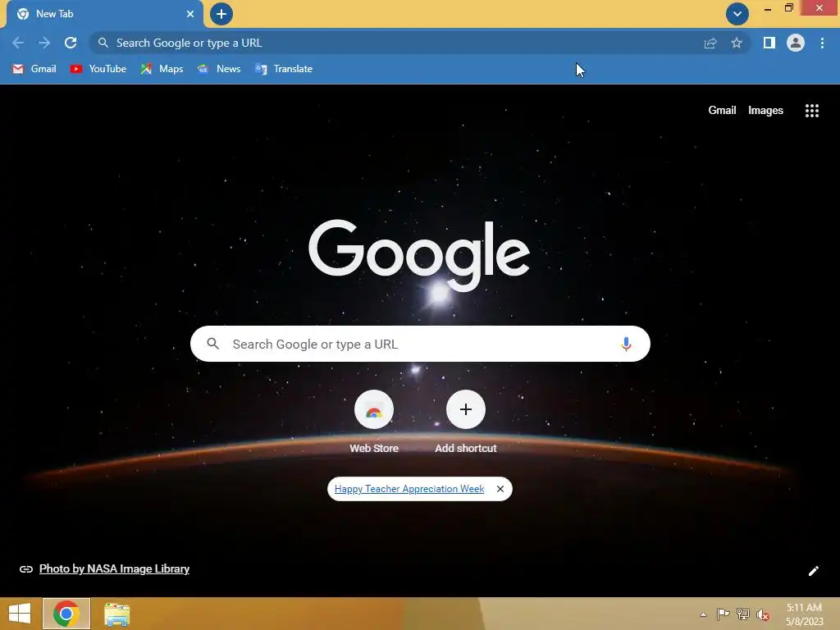The width and height of the screenshot is (840, 630).
Task: Toggle the side panel icon
Action: pos(769,43)
